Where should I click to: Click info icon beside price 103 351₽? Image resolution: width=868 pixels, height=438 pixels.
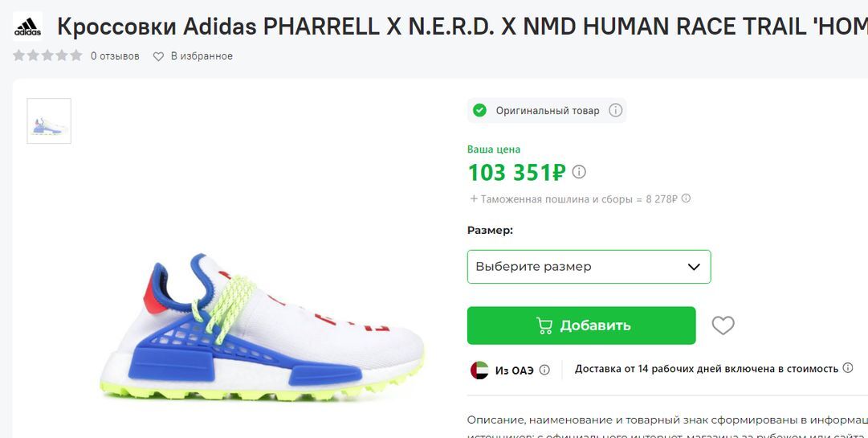click(578, 172)
